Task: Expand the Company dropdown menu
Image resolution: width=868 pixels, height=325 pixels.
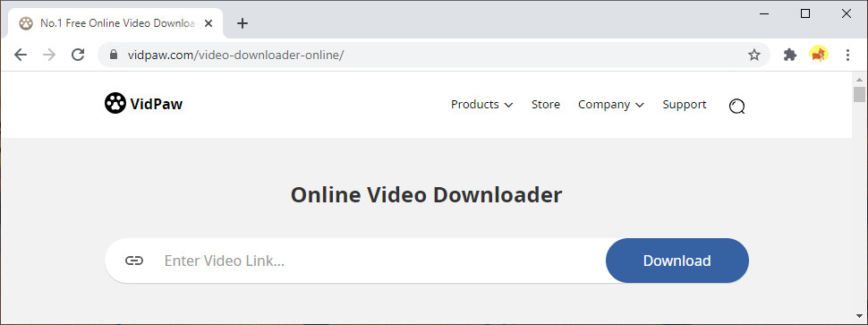Action: tap(610, 105)
